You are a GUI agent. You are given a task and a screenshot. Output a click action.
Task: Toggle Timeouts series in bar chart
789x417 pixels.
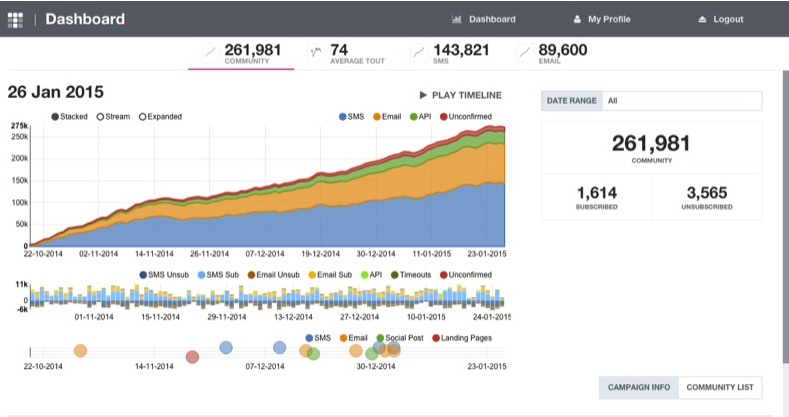tap(411, 275)
